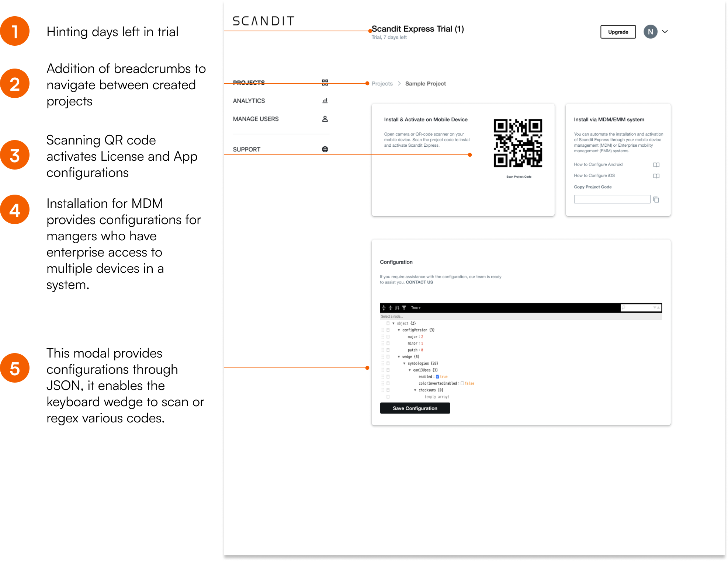
Task: Collapse the wedge node
Action: [x=399, y=357]
